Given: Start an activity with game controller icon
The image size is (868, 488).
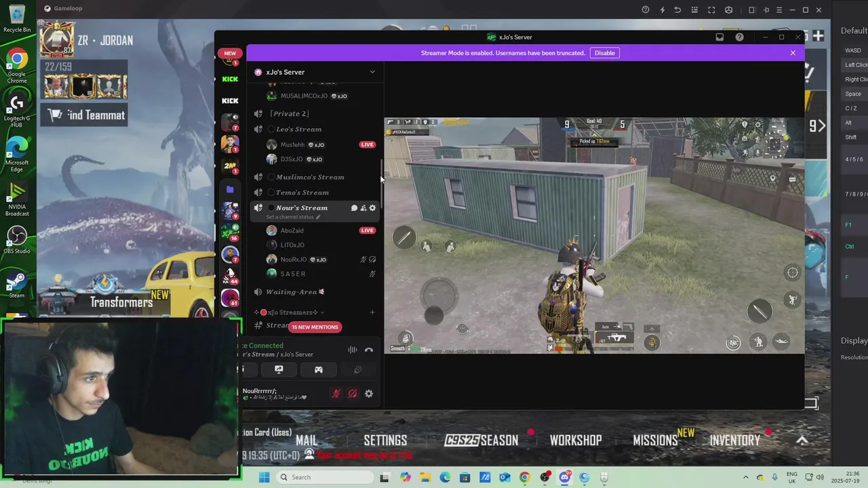Looking at the screenshot, I should (x=319, y=369).
